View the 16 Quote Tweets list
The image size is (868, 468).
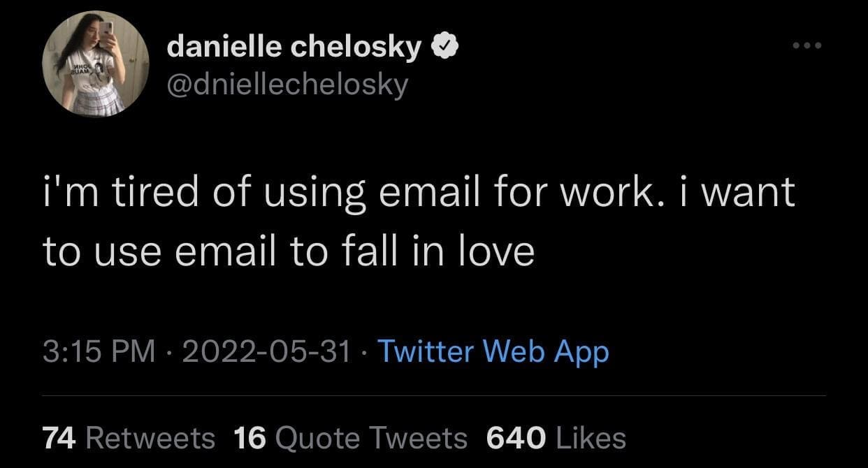tap(350, 438)
